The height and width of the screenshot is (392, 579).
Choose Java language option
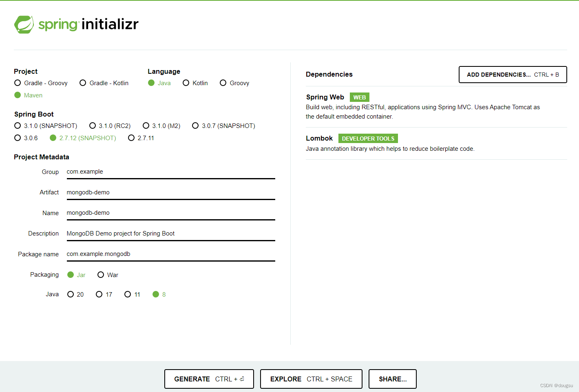159,83
